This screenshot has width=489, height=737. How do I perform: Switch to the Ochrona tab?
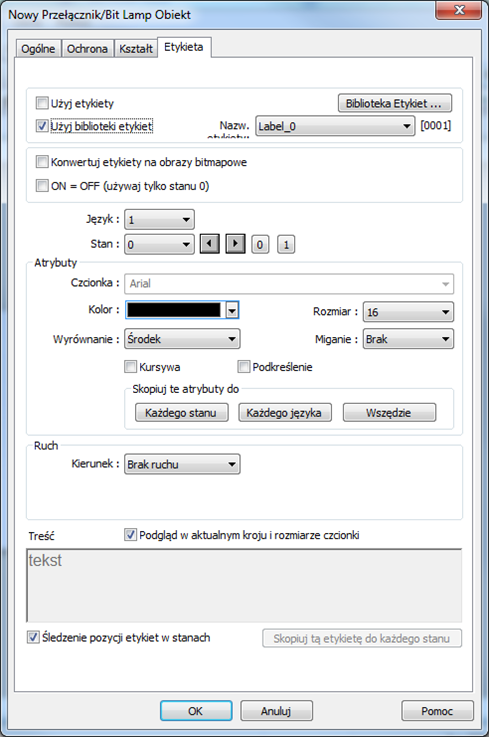pyautogui.click(x=87, y=48)
